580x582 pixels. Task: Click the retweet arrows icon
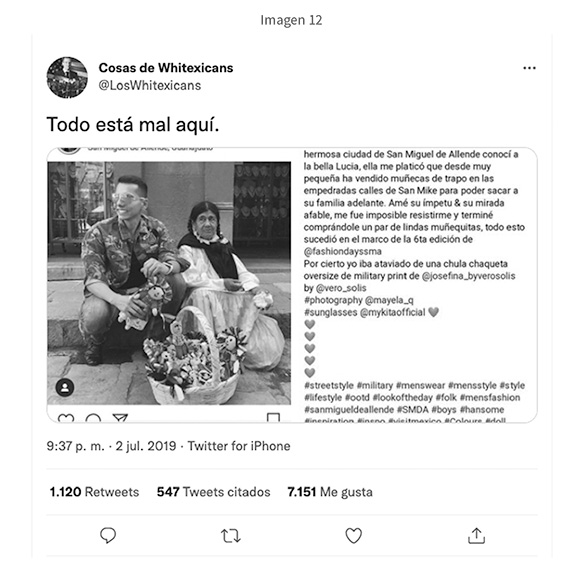pyautogui.click(x=230, y=536)
